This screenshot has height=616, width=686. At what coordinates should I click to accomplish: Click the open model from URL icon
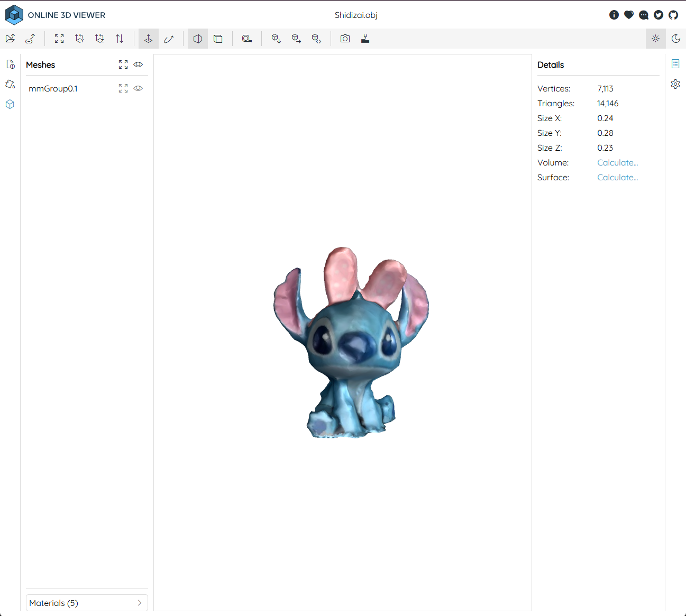click(x=30, y=39)
